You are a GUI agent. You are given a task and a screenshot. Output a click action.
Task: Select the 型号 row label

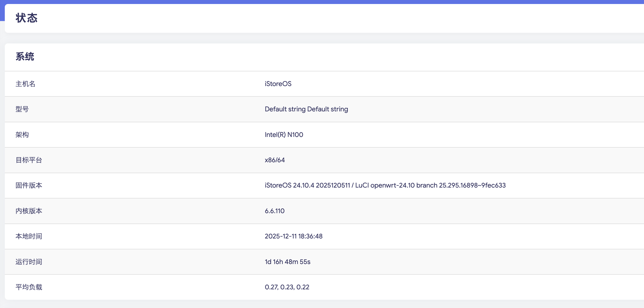click(22, 109)
